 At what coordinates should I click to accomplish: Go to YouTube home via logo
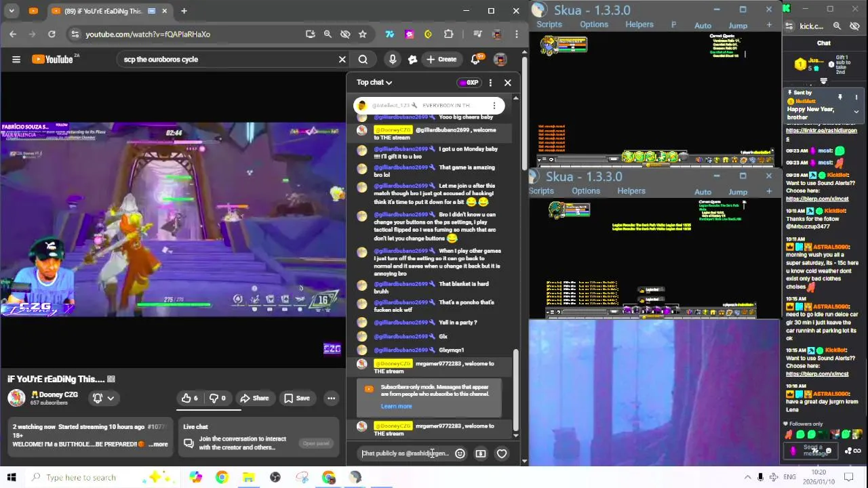pyautogui.click(x=54, y=60)
